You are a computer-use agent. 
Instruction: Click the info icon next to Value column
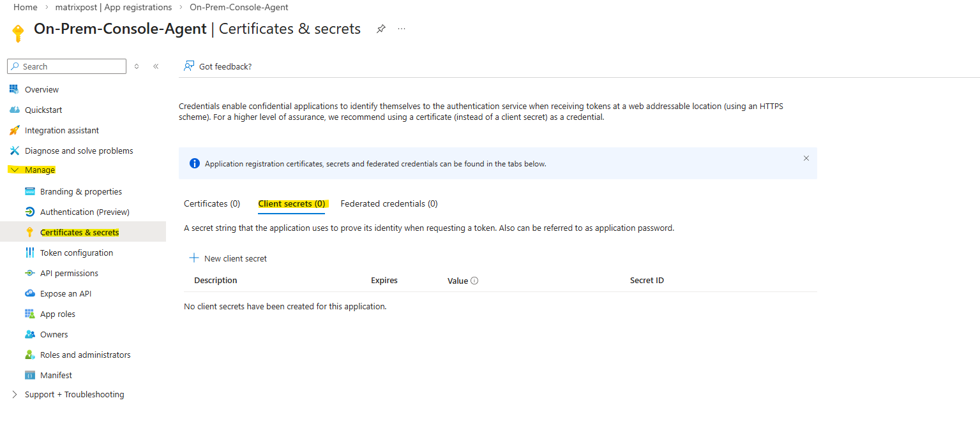point(474,281)
